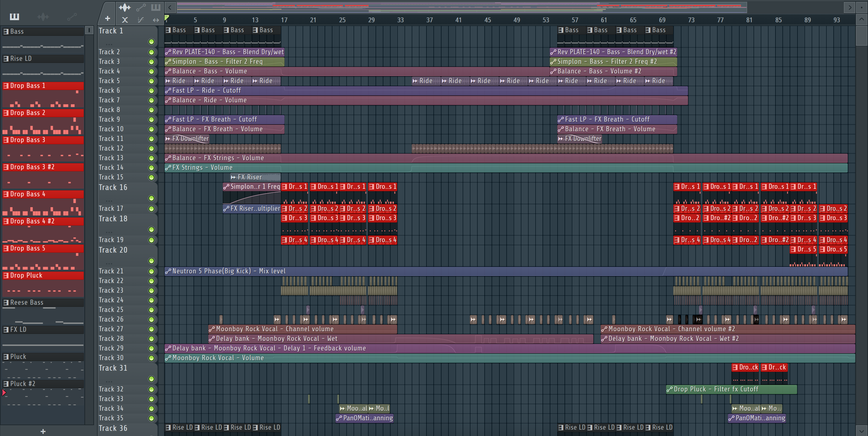Click the add track plus button

(x=108, y=19)
